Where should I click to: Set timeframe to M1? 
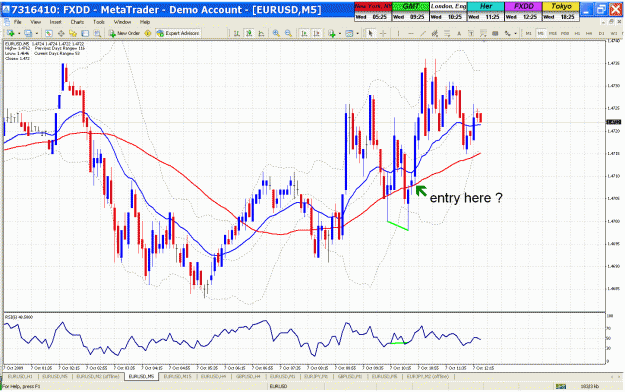pos(529,33)
